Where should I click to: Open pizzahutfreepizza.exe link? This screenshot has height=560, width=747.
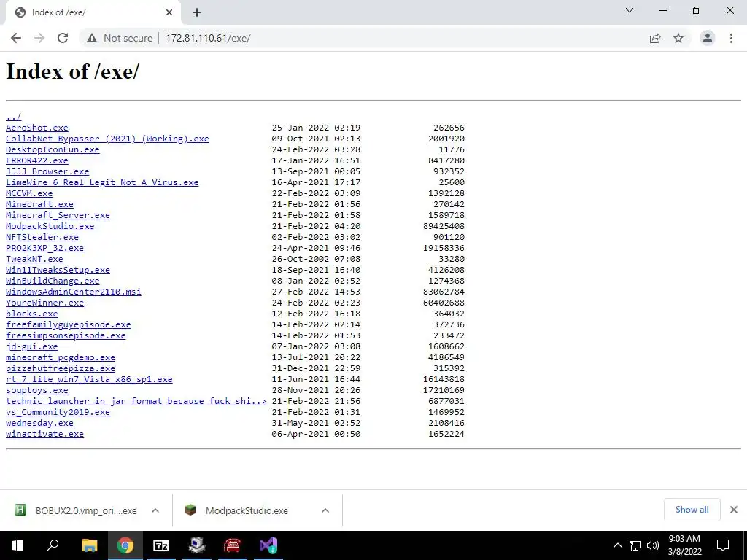pyautogui.click(x=61, y=368)
